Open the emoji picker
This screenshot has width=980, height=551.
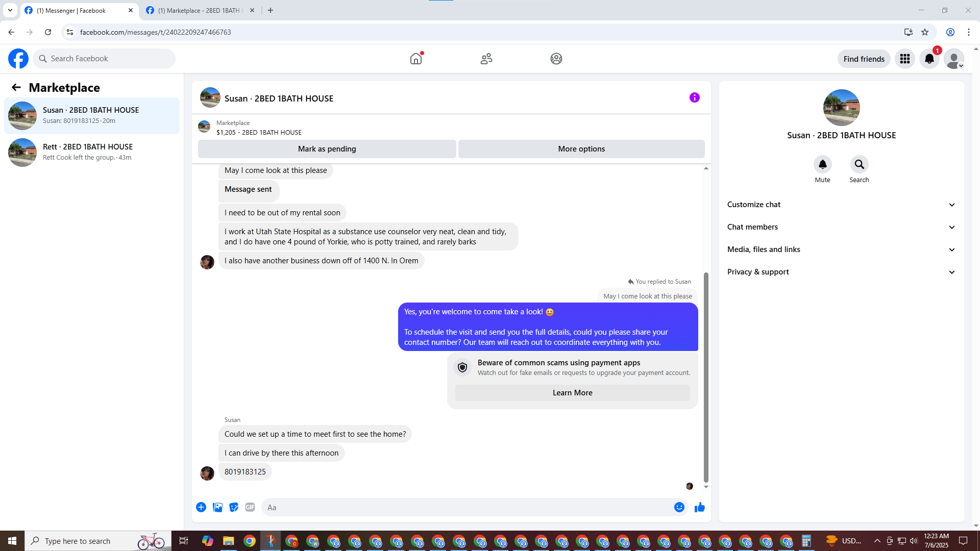point(679,507)
